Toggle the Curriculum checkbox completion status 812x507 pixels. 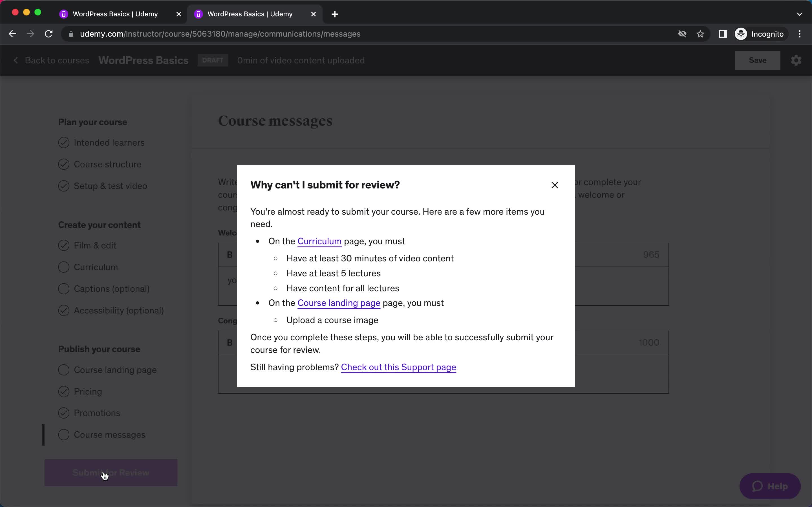tap(64, 267)
